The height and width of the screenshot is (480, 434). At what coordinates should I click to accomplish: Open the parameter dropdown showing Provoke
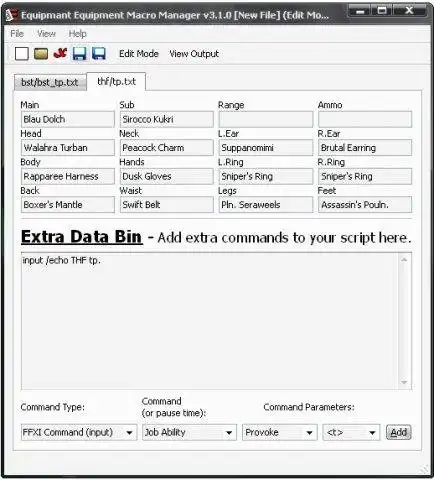(280, 432)
